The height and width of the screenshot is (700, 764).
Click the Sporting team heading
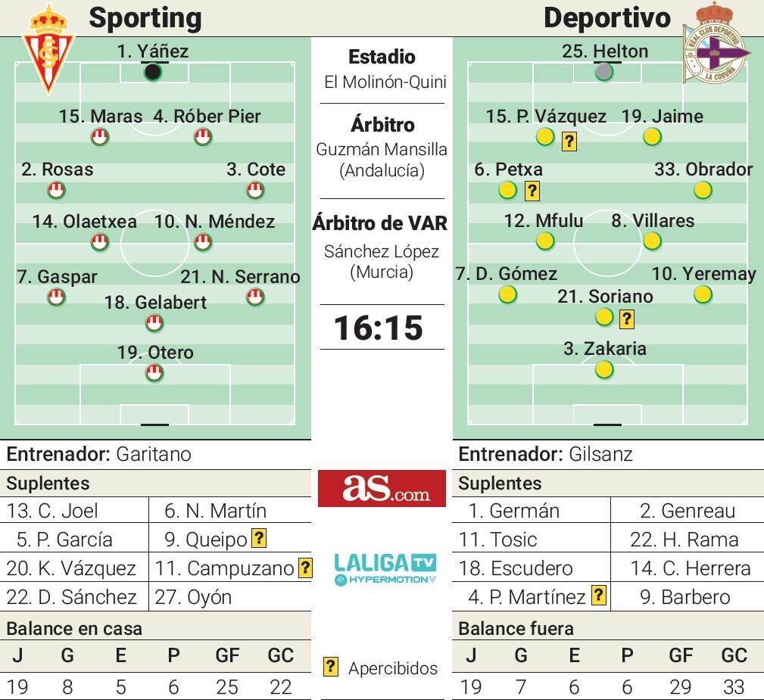tap(145, 18)
